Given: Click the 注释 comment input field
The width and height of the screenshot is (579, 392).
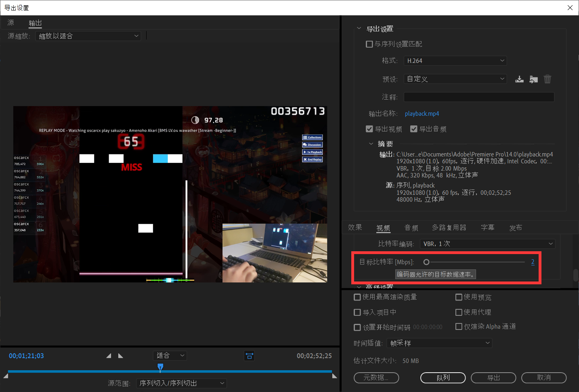Looking at the screenshot, I should point(479,97).
